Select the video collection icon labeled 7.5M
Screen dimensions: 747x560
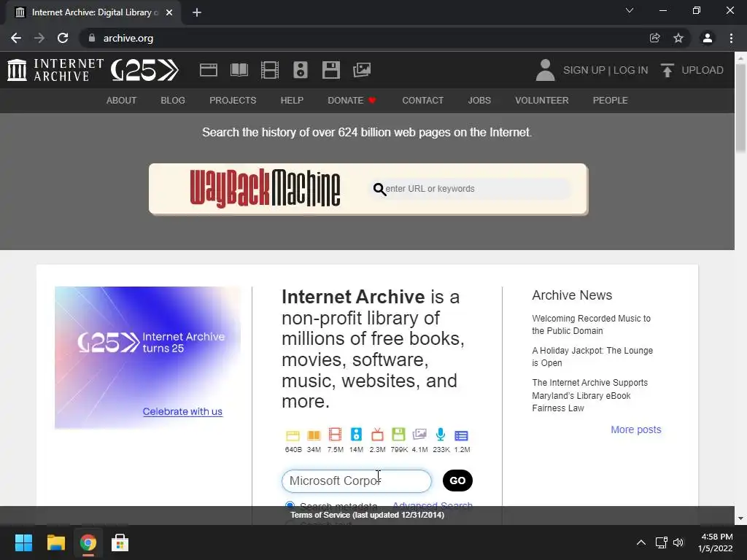pos(335,435)
